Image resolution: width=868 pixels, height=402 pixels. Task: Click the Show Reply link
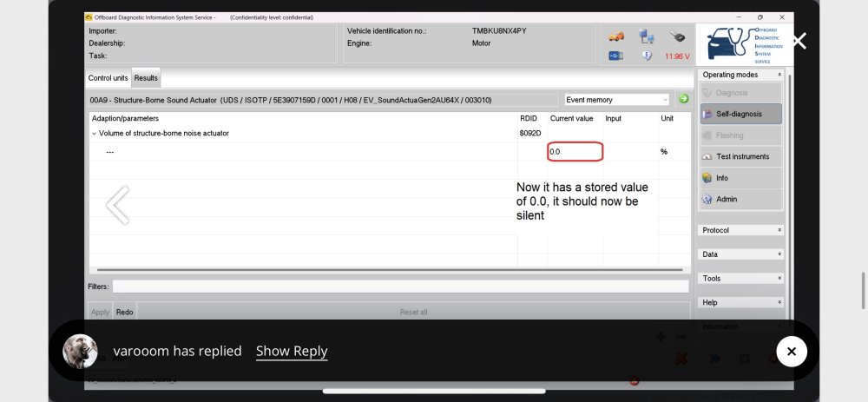click(292, 351)
